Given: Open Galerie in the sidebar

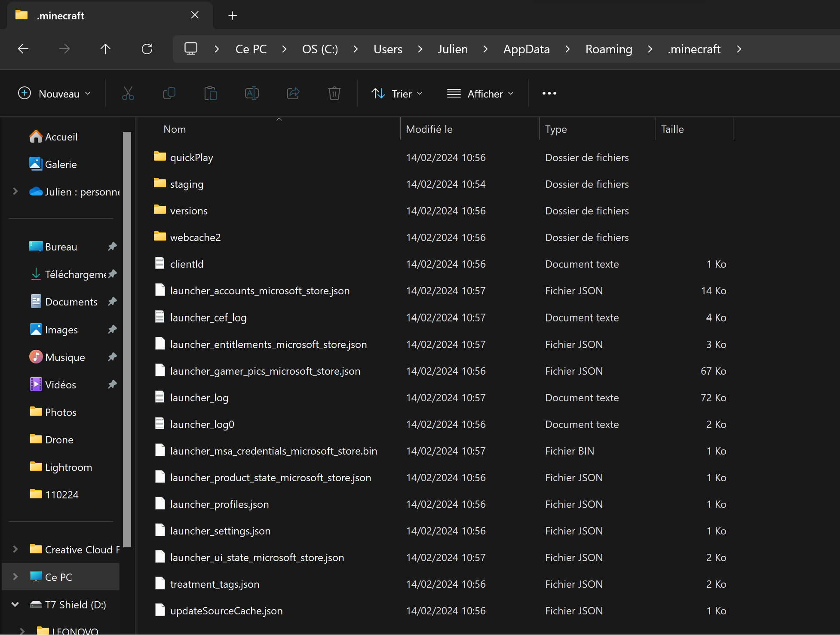Looking at the screenshot, I should pos(53,164).
